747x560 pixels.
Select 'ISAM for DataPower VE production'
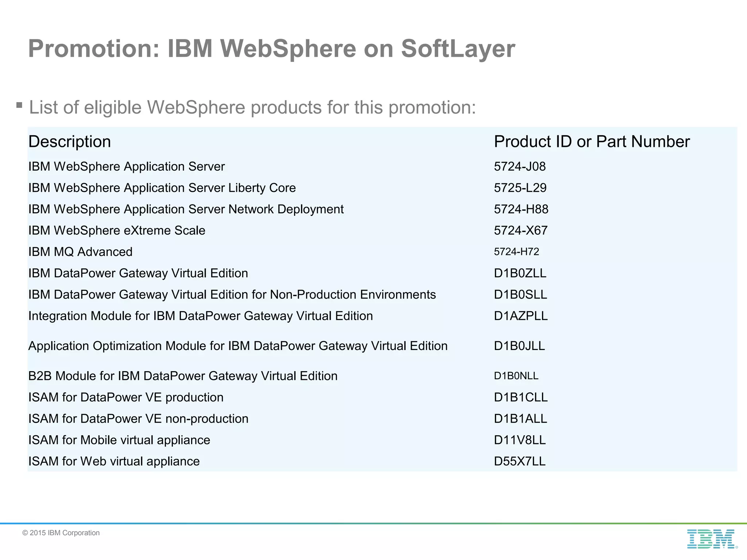pos(126,397)
